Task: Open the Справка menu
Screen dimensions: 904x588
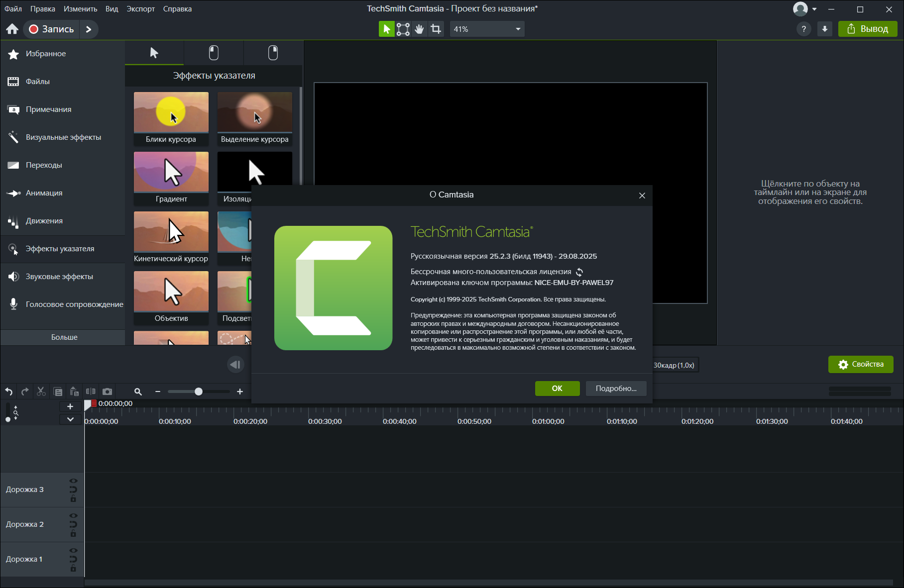Action: (x=177, y=9)
